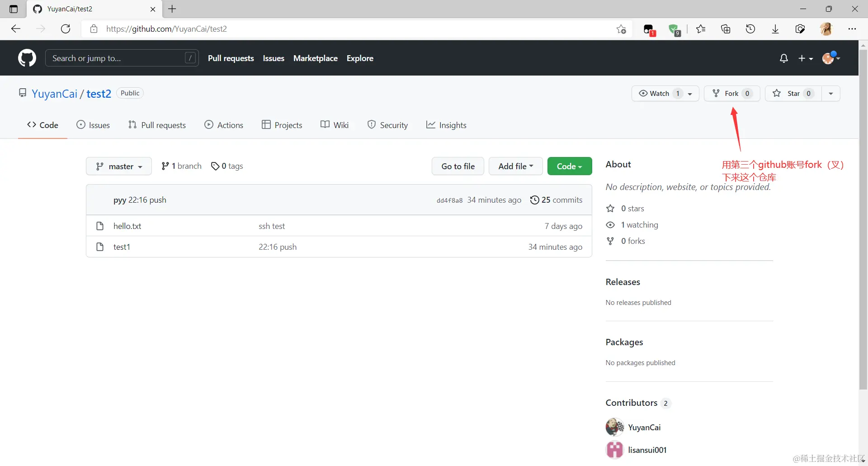
Task: Open the Wiki tab
Action: pyautogui.click(x=335, y=125)
